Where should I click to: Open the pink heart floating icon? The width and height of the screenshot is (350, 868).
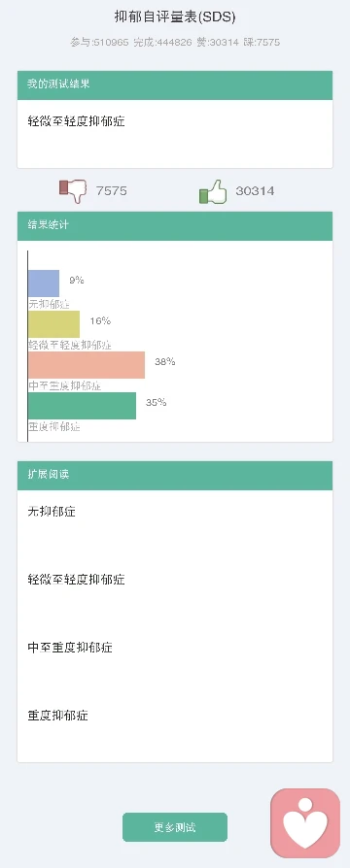305,823
